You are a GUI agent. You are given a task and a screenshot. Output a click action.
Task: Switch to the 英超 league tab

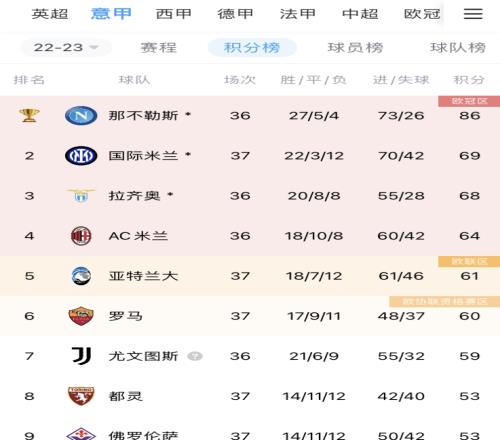pos(50,14)
